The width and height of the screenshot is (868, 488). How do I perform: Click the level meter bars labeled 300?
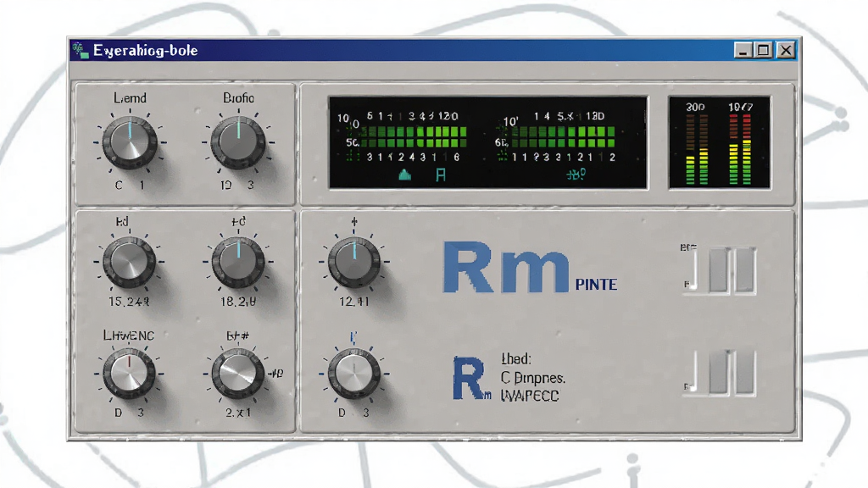pos(697,148)
